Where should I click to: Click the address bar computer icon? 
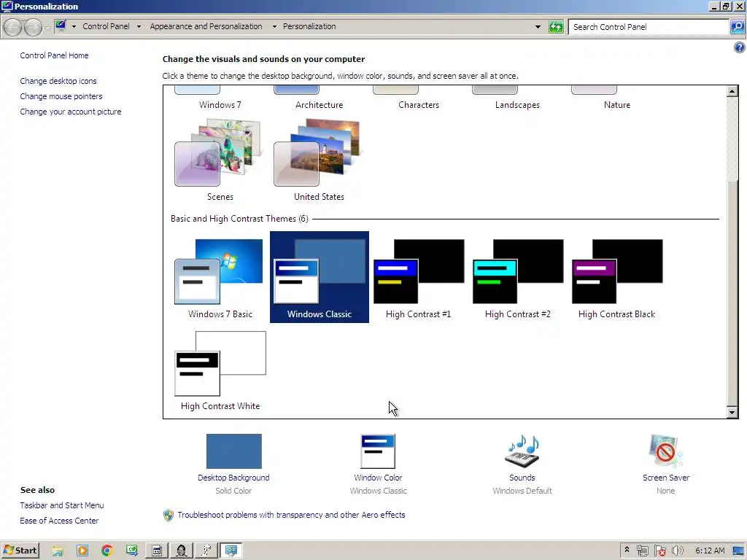click(61, 26)
